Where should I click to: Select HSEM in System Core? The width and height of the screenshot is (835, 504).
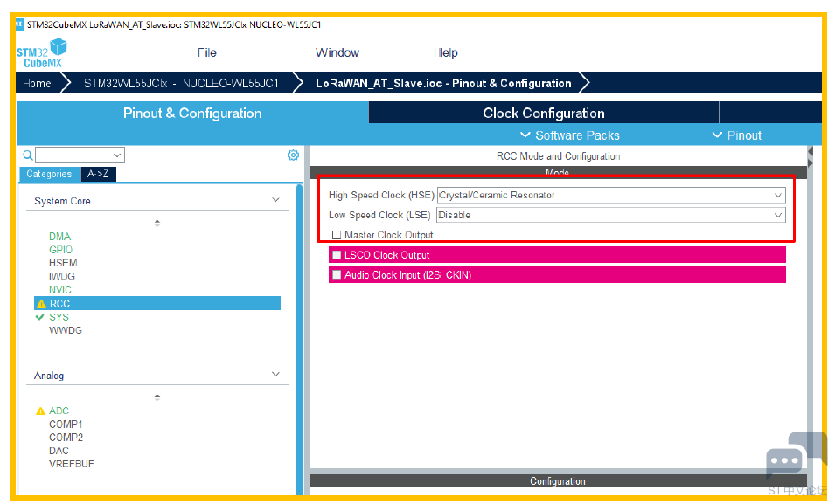(63, 263)
